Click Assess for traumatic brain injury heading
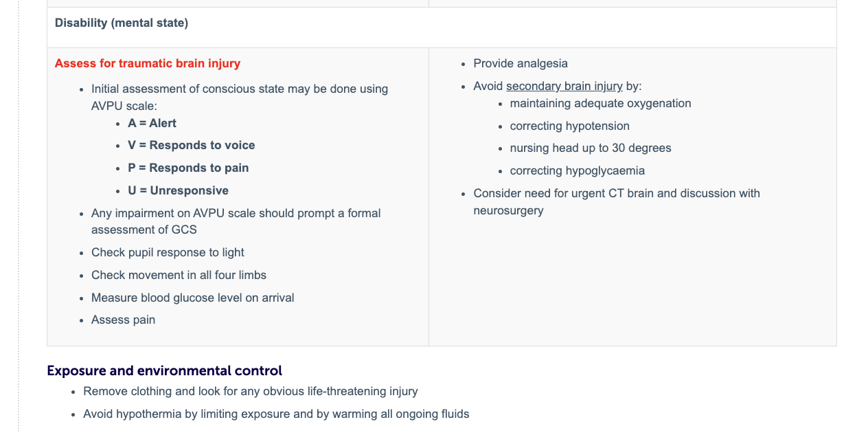 148,63
